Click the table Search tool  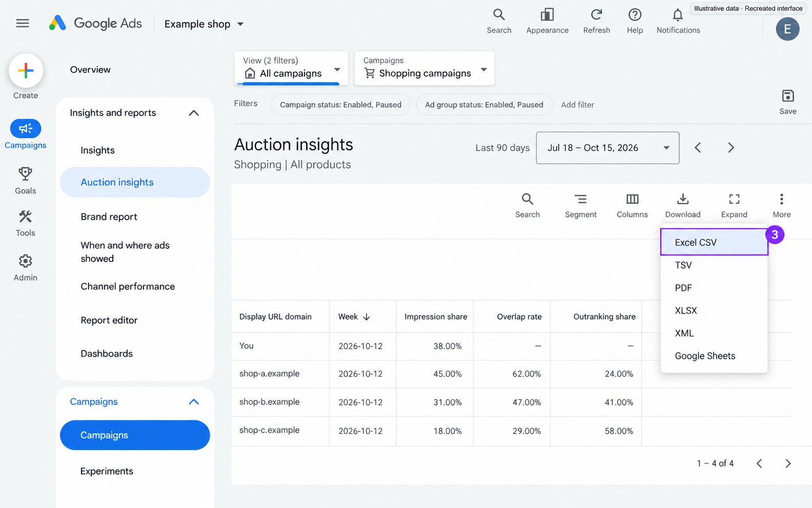[x=527, y=205]
